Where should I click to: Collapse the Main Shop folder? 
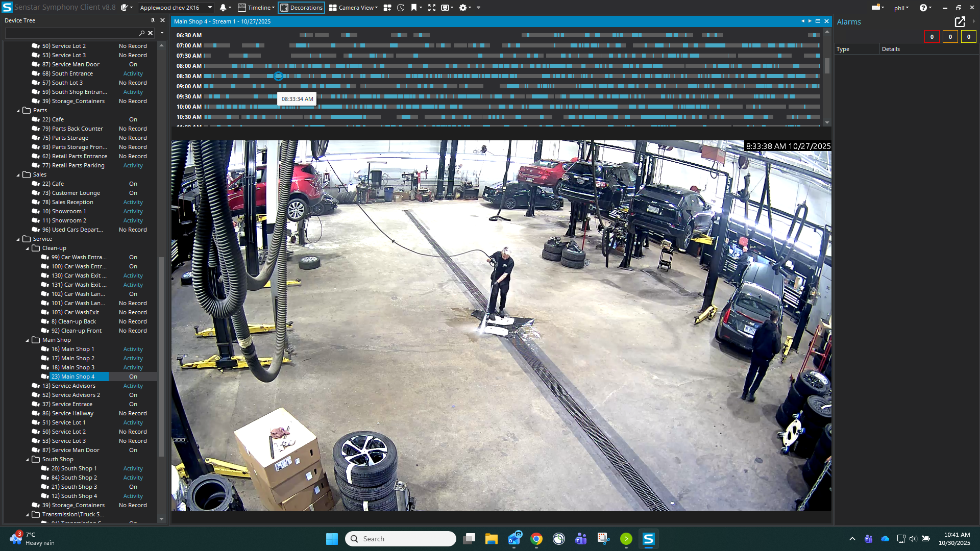28,340
